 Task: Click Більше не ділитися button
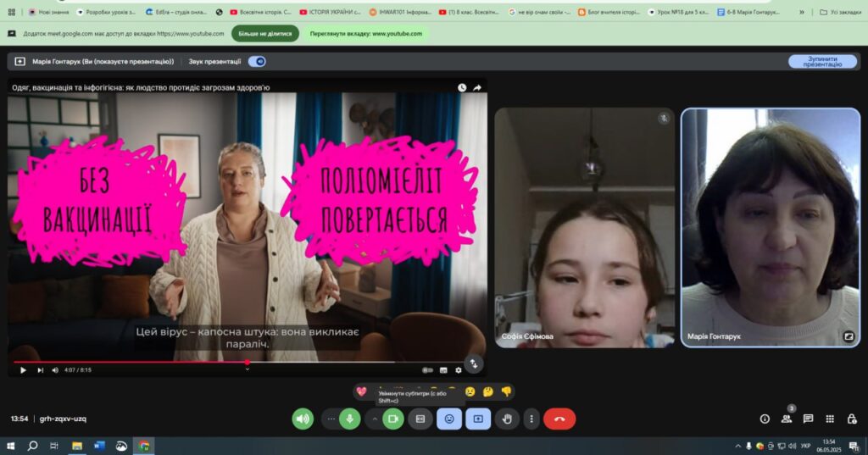pos(265,34)
